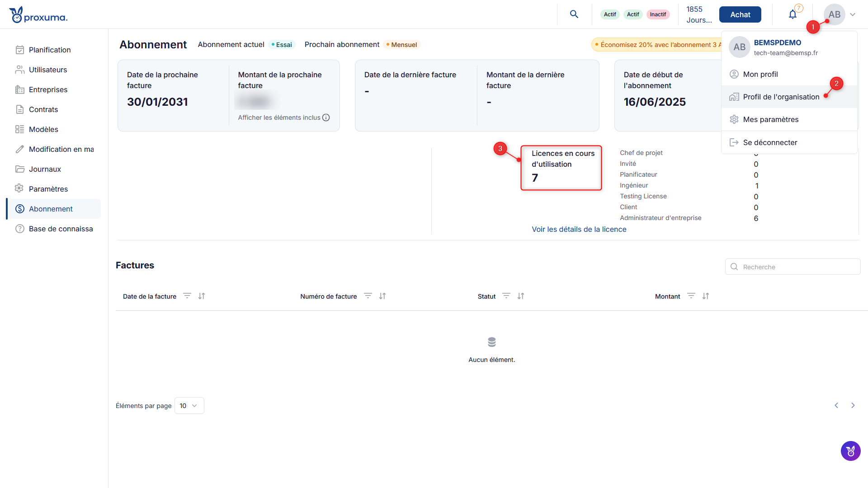
Task: Open Voir les détails de la licence link
Action: (x=579, y=229)
